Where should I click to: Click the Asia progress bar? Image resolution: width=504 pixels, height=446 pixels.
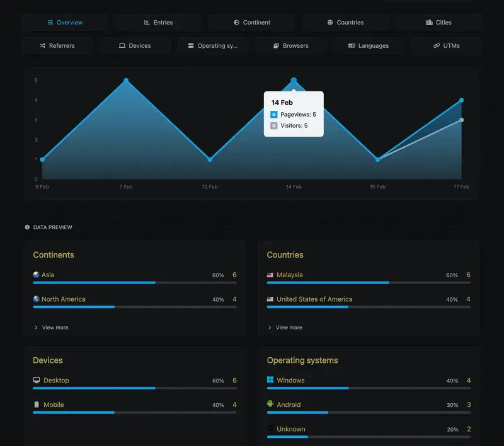tap(135, 283)
